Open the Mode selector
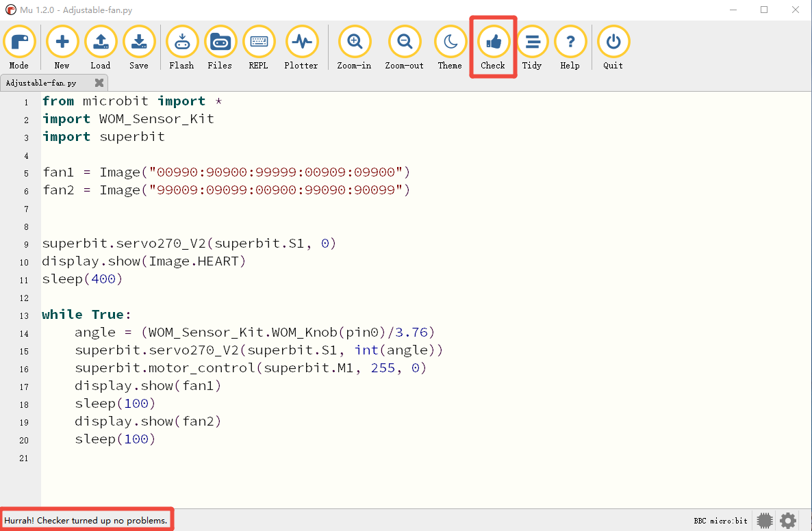 [x=19, y=48]
